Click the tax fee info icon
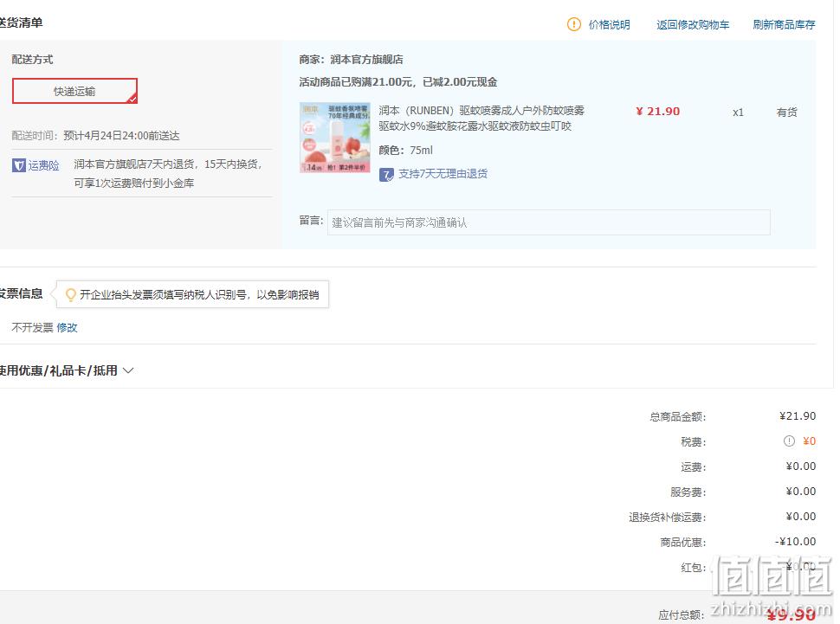840x624 pixels. (789, 441)
